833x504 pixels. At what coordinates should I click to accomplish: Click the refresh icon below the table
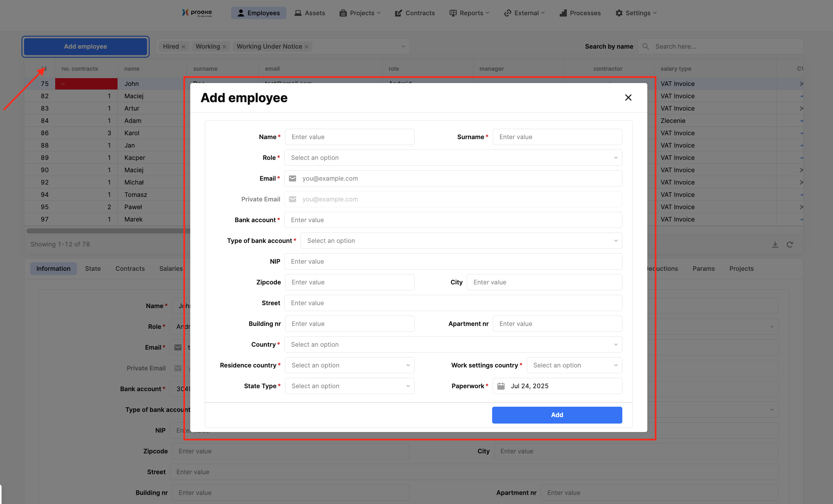point(790,244)
